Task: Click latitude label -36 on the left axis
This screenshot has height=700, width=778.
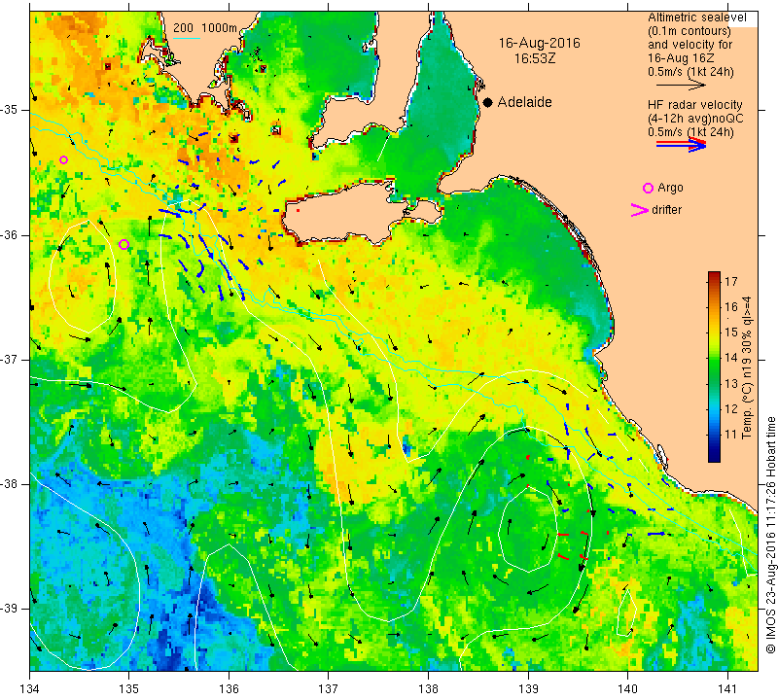Action: pyautogui.click(x=10, y=234)
